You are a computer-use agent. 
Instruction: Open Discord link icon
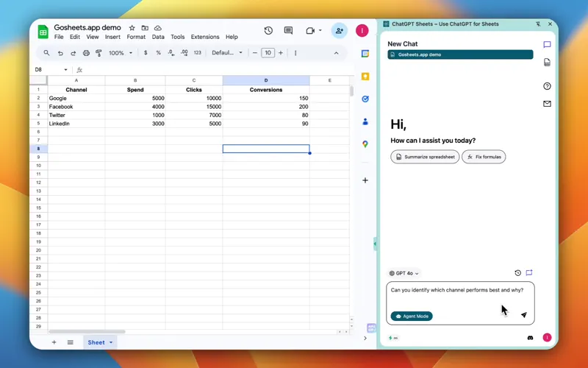(530, 338)
